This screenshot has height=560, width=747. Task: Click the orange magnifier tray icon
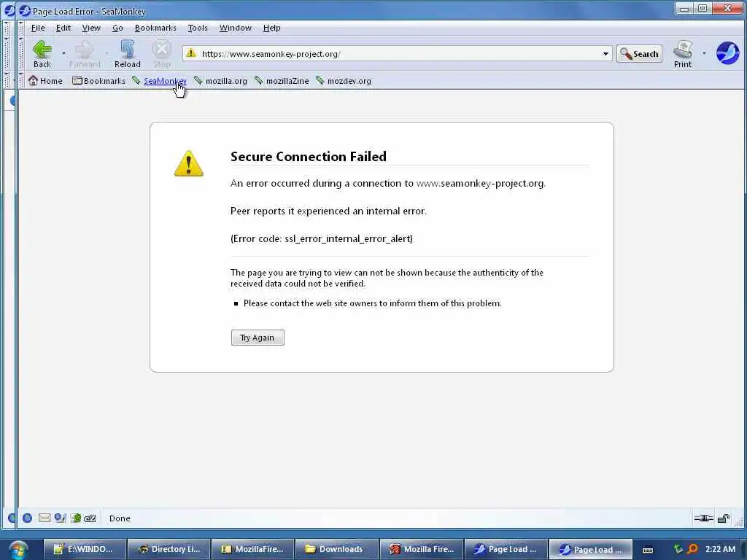tap(693, 549)
